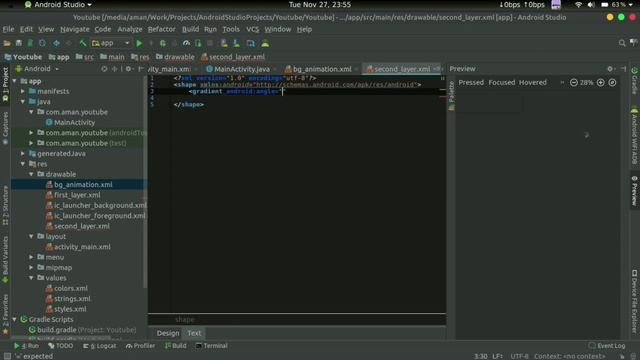Click the zoom-to-fit preview icon
The height and width of the screenshot is (360, 640).
coord(612,82)
